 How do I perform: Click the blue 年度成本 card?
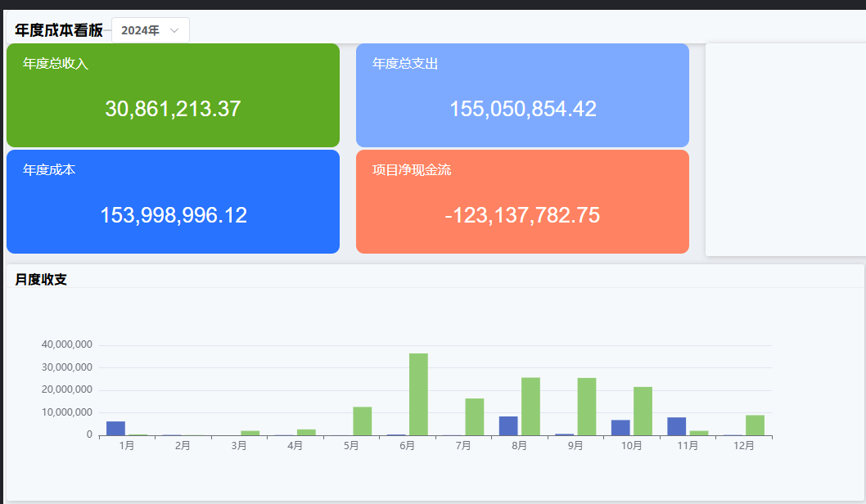(x=173, y=201)
